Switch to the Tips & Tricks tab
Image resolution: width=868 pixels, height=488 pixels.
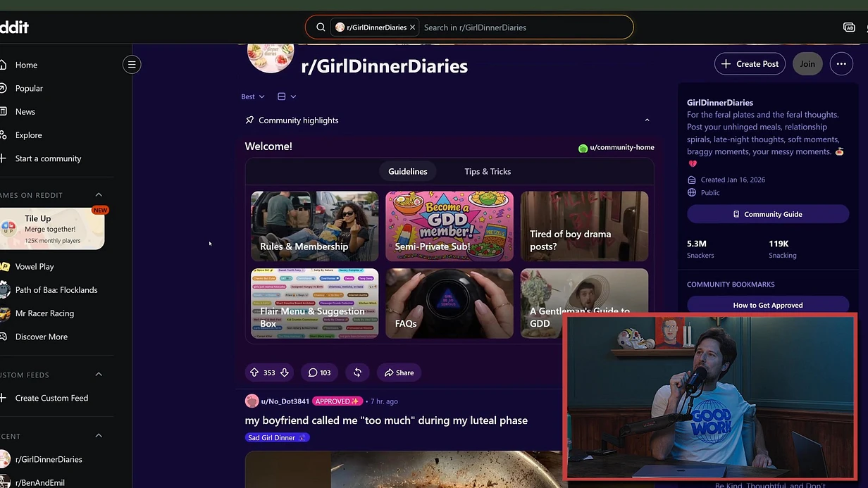[488, 172]
